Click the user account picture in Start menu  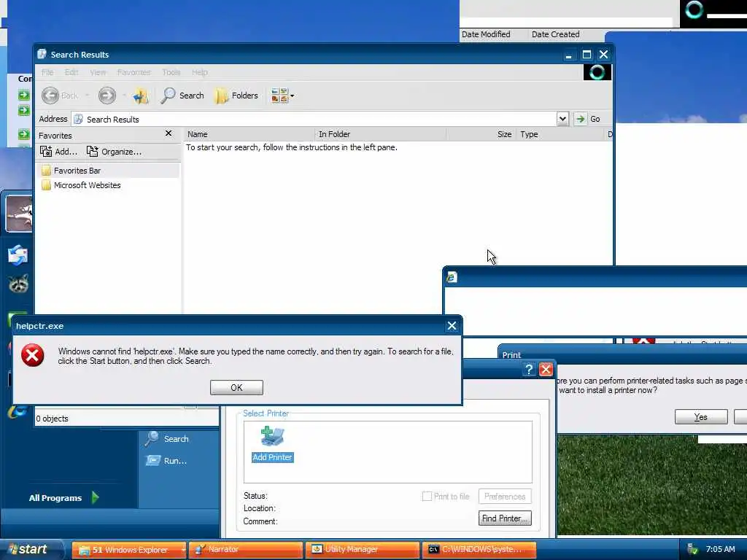[x=19, y=214]
